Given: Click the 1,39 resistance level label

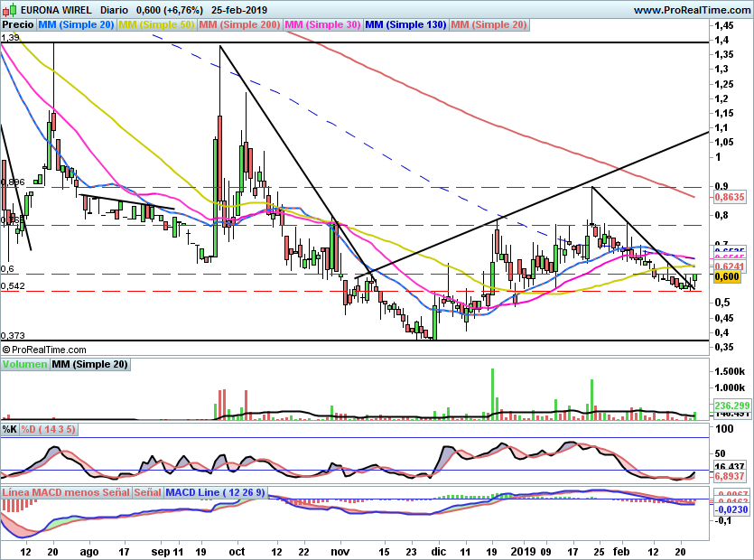Looking at the screenshot, I should (10, 38).
